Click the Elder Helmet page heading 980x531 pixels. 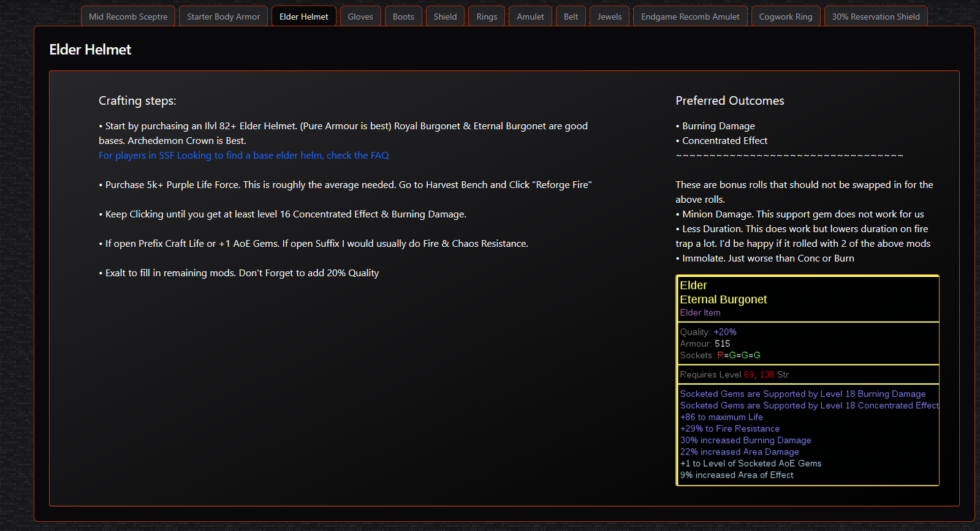tap(90, 50)
